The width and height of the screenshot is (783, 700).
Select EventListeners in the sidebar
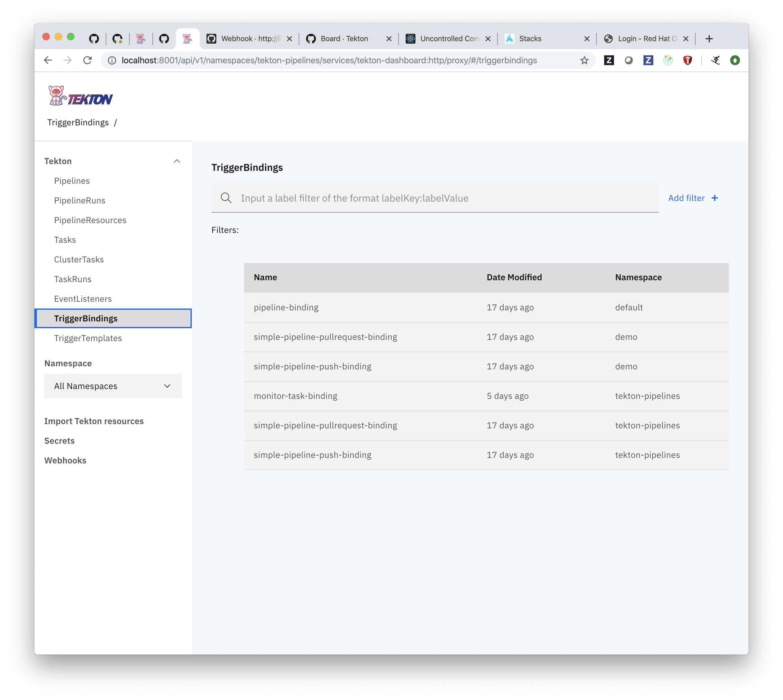[83, 298]
